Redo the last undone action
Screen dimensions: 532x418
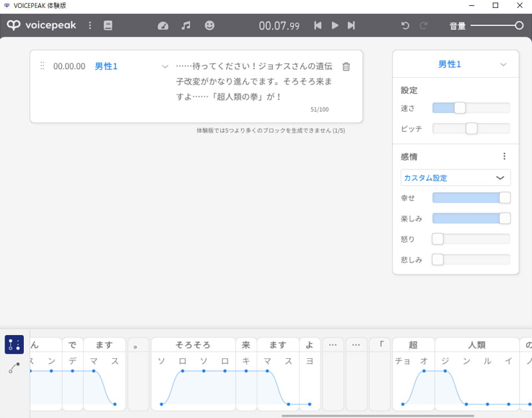coord(424,25)
